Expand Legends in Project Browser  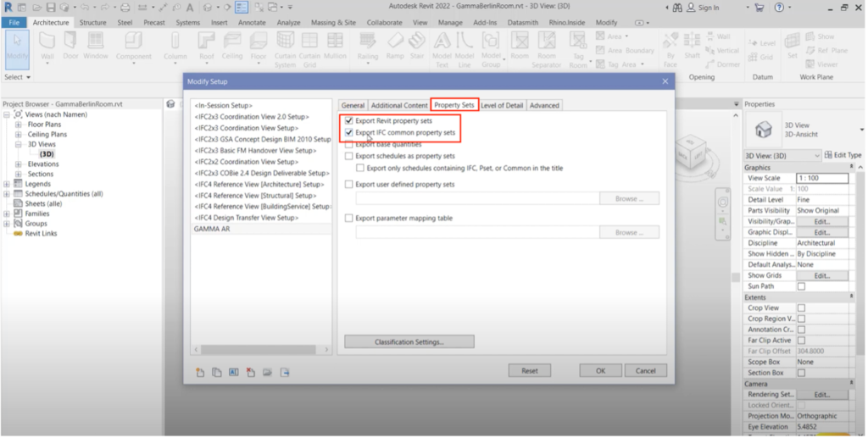click(7, 184)
